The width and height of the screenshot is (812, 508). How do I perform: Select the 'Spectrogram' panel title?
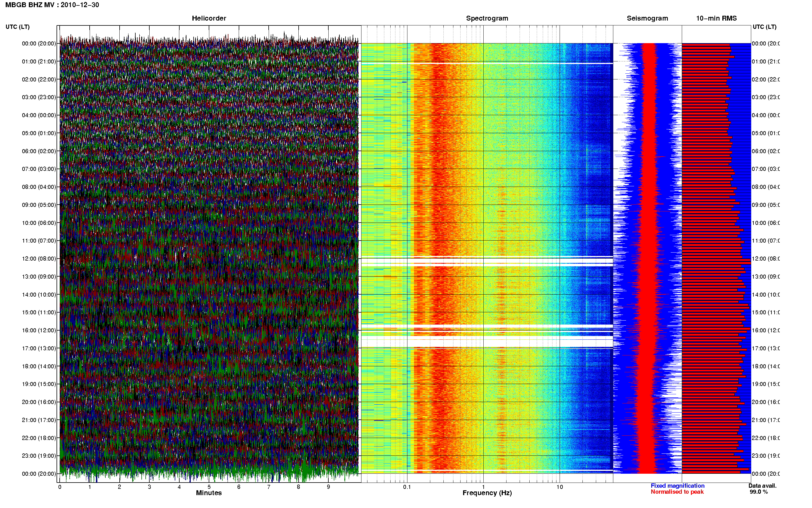pos(487,19)
